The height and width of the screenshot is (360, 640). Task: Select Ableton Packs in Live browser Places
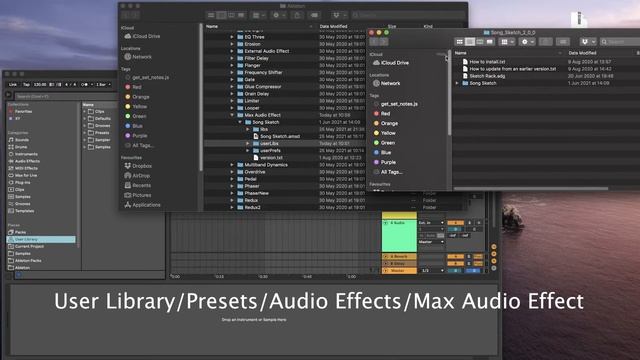click(x=24, y=261)
